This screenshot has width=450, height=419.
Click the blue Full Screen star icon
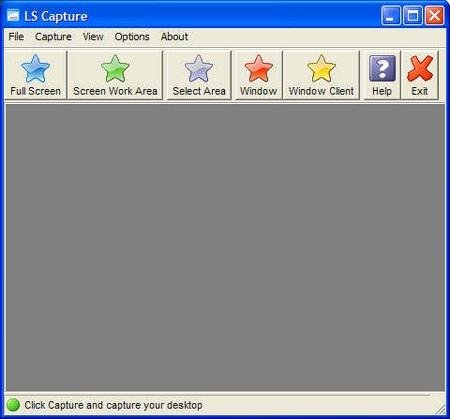35,69
